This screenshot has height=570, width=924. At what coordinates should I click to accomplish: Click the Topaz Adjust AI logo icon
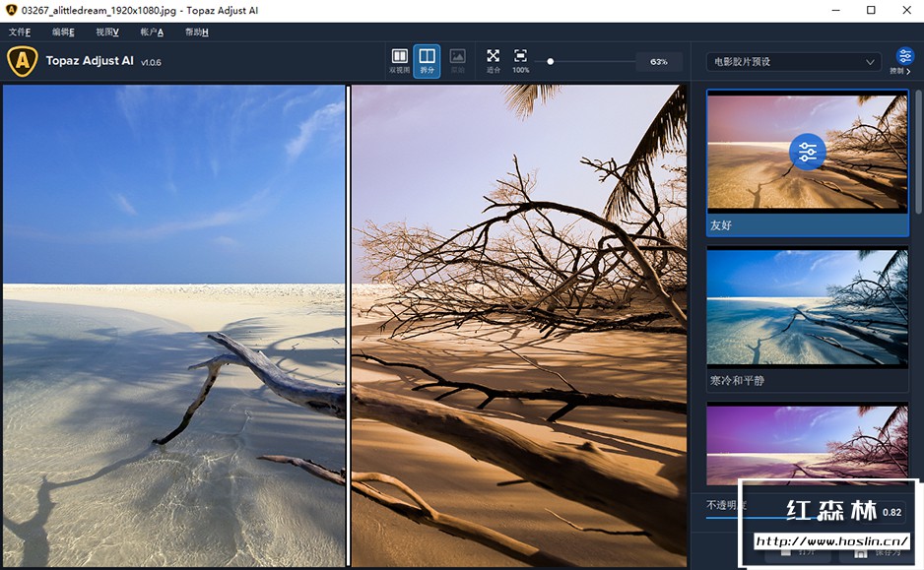coord(22,61)
